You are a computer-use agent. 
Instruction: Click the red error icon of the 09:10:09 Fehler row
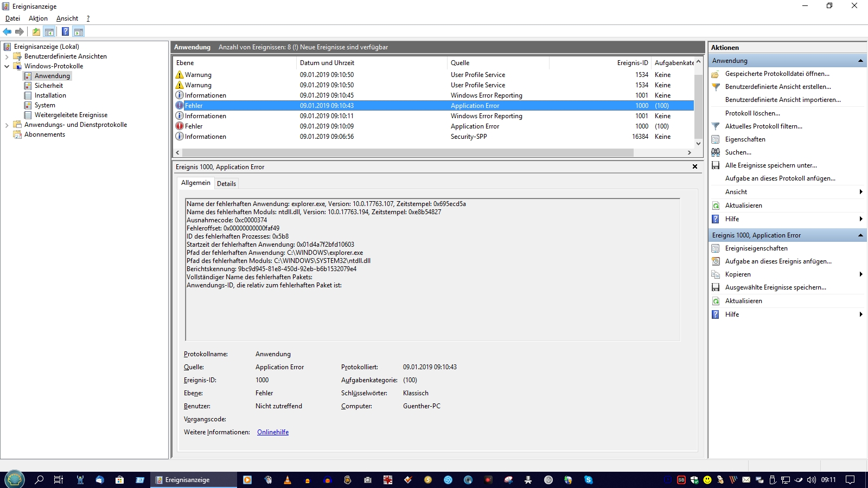180,126
